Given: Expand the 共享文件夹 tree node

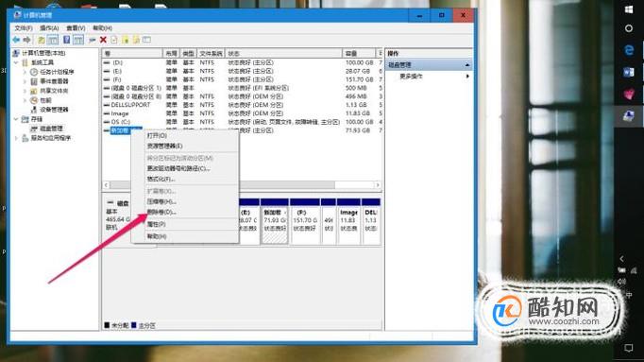Looking at the screenshot, I should 25,91.
